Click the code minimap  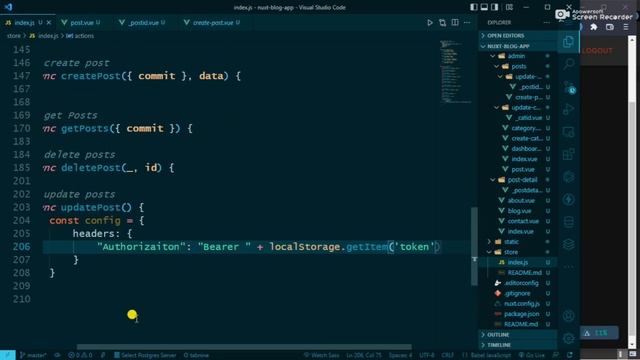tap(455, 71)
